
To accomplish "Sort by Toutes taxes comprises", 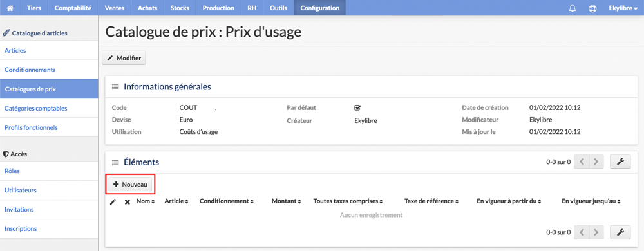I will coord(348,201).
